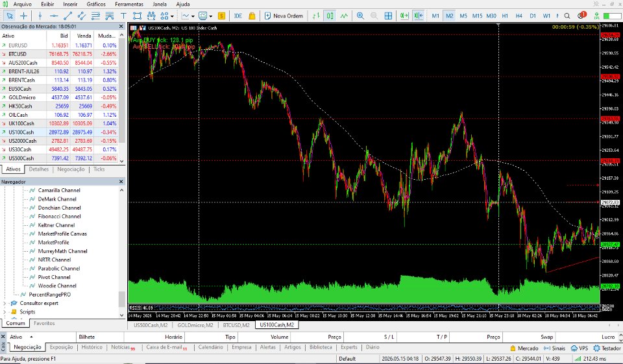Expand the Consultor expert tree node

coord(5,303)
